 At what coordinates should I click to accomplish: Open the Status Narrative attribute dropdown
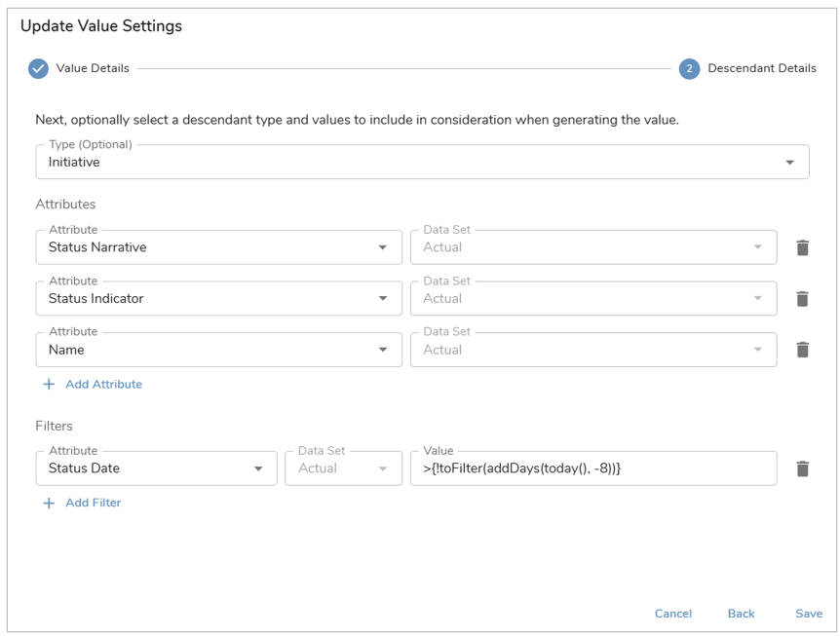(x=218, y=247)
